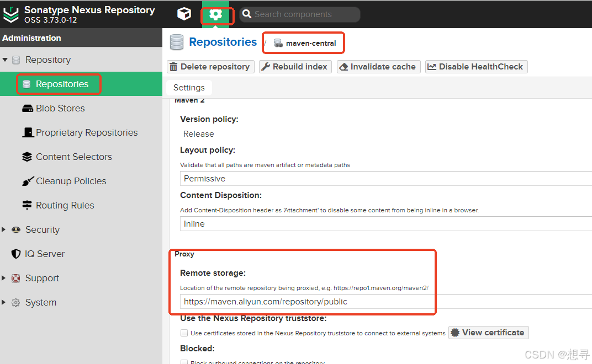Open Blob Stores
592x364 pixels.
tap(60, 108)
